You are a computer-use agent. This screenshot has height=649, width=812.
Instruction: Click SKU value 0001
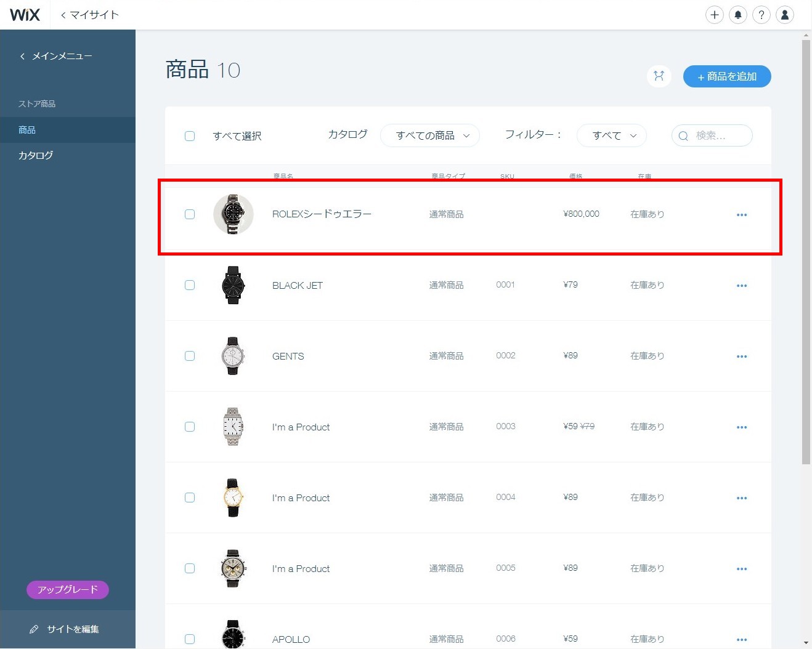pyautogui.click(x=505, y=284)
